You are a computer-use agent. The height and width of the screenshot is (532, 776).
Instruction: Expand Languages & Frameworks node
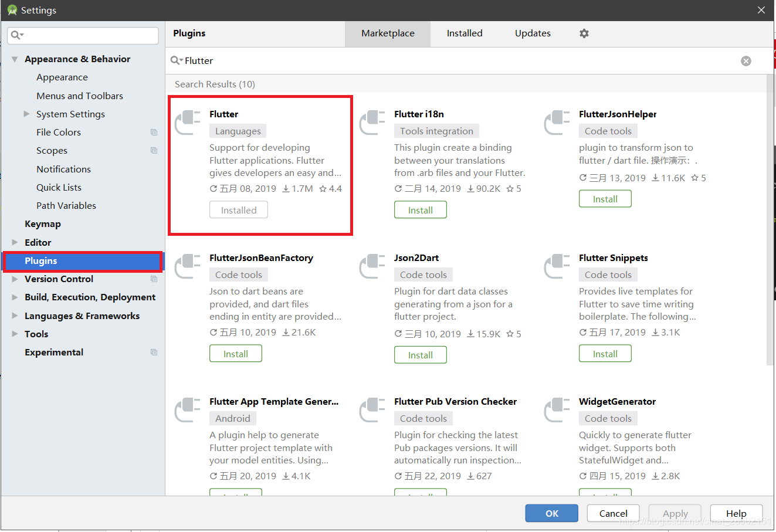click(15, 316)
